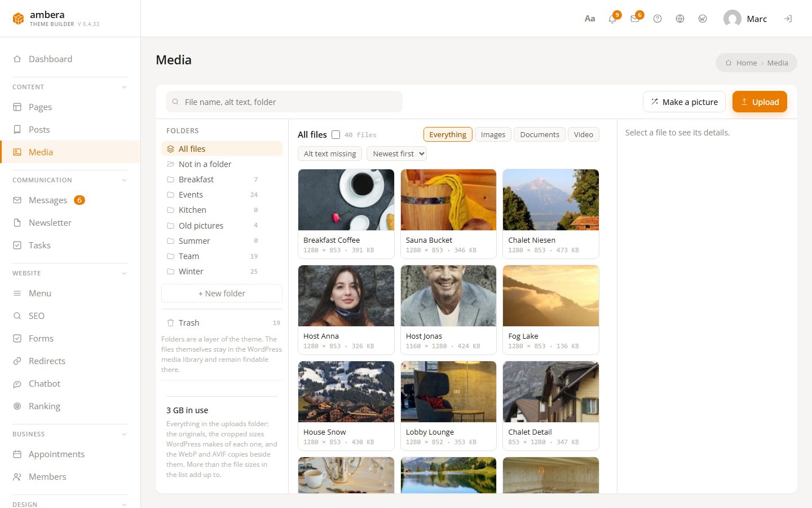This screenshot has width=812, height=508.
Task: Open the Events folder
Action: (x=222, y=195)
